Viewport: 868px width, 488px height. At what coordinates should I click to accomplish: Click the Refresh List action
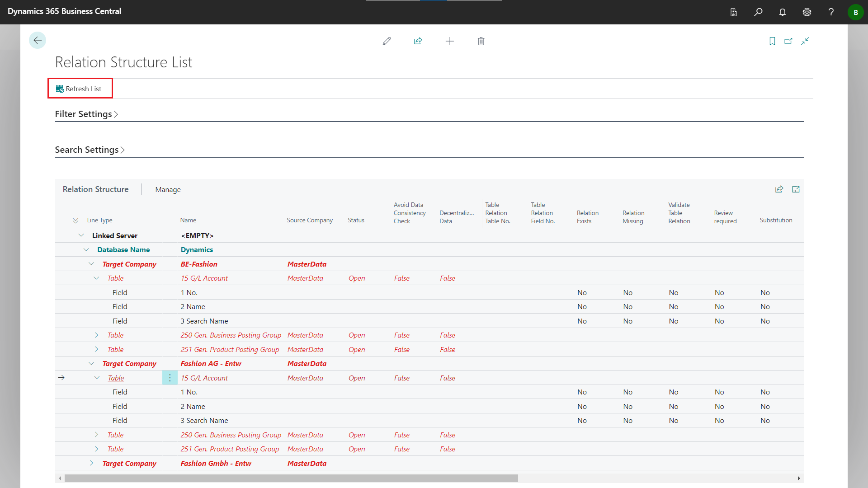coord(79,89)
